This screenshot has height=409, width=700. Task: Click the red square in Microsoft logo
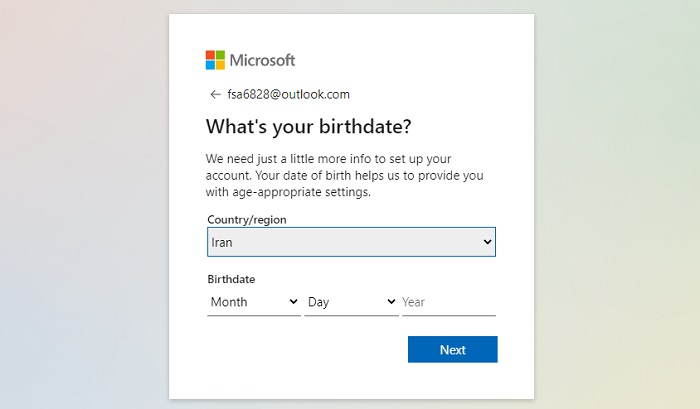(x=210, y=55)
